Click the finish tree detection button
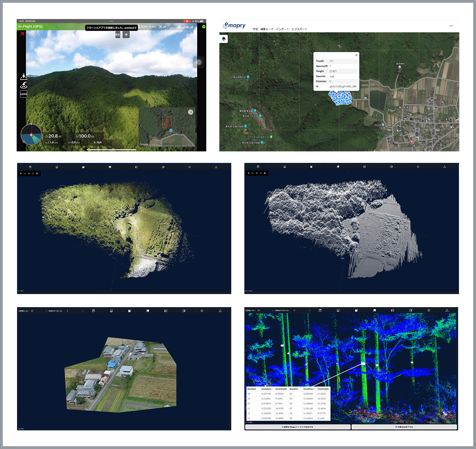This screenshot has height=449, width=476. pyautogui.click(x=404, y=427)
